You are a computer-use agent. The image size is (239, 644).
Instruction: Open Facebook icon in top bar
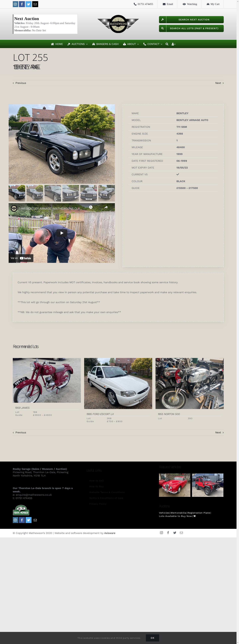tap(22, 4)
